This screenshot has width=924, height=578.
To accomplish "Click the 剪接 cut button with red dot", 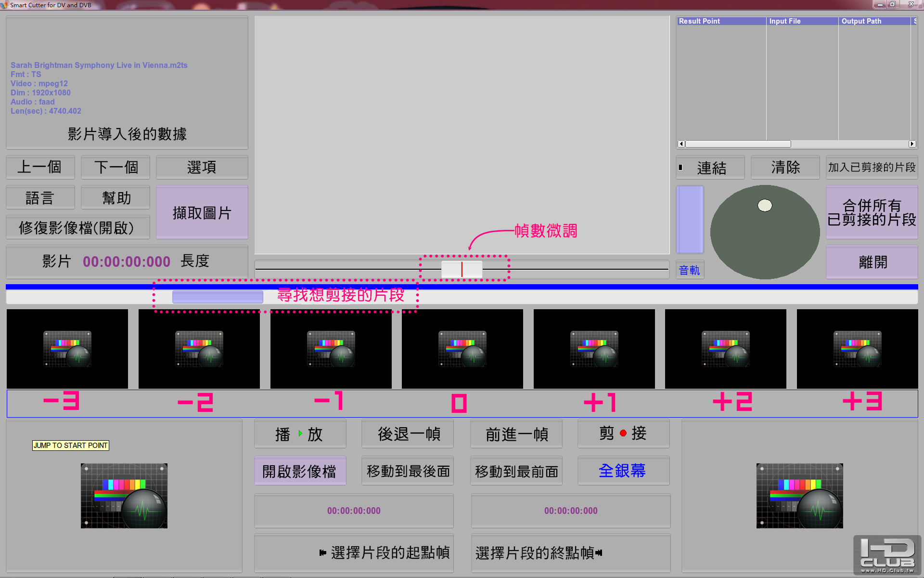I will coord(623,433).
